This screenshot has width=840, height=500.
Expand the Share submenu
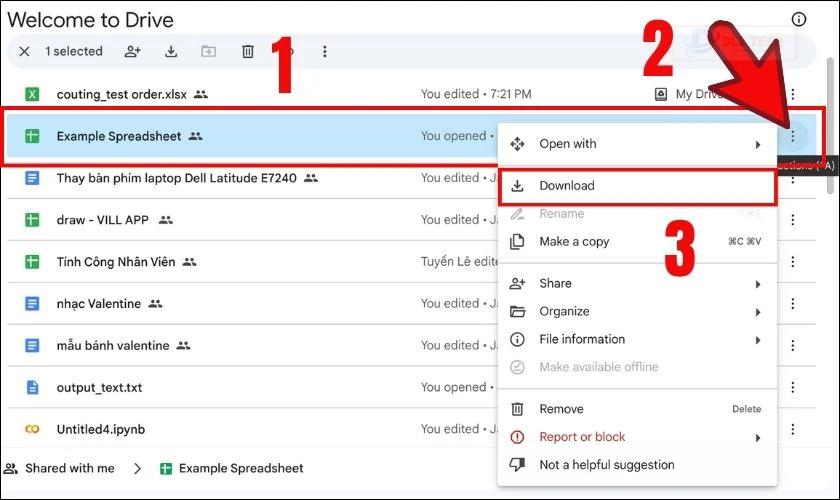[x=638, y=283]
